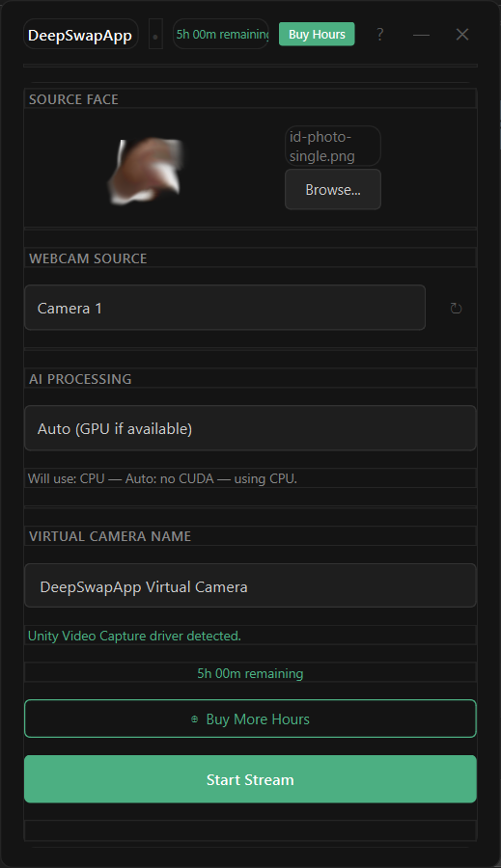
Task: Click the WEBCAM SOURCE section header
Action: 88,258
